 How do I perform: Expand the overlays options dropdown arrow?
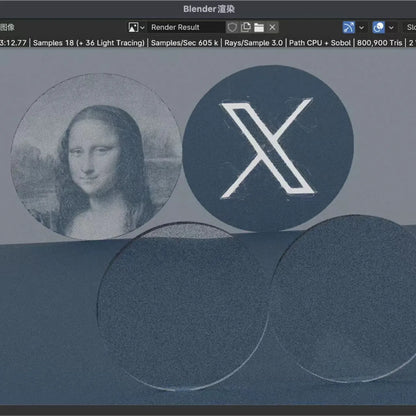[391, 28]
